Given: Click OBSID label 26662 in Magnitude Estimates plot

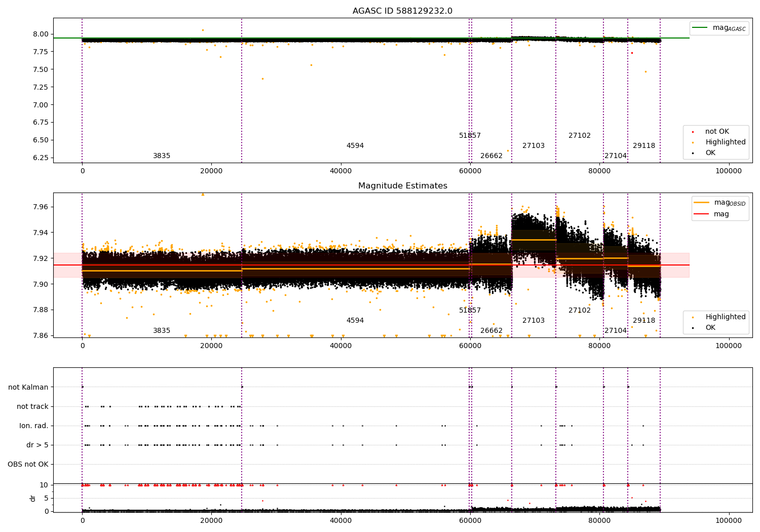Looking at the screenshot, I should (x=491, y=331).
